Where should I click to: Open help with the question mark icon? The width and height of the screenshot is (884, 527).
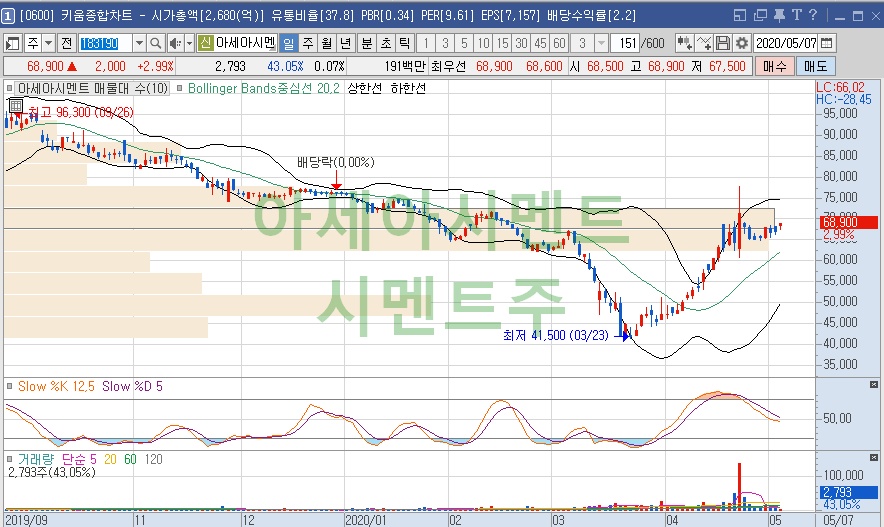[x=812, y=15]
